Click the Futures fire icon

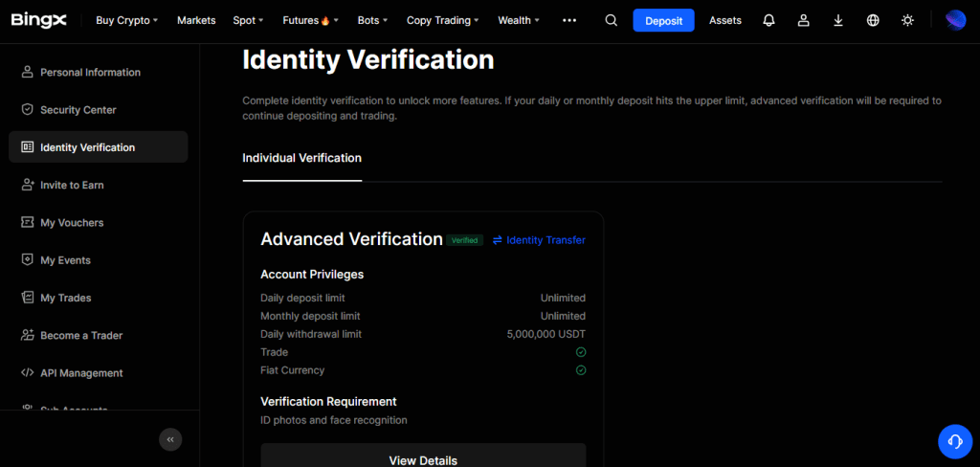[x=325, y=21]
